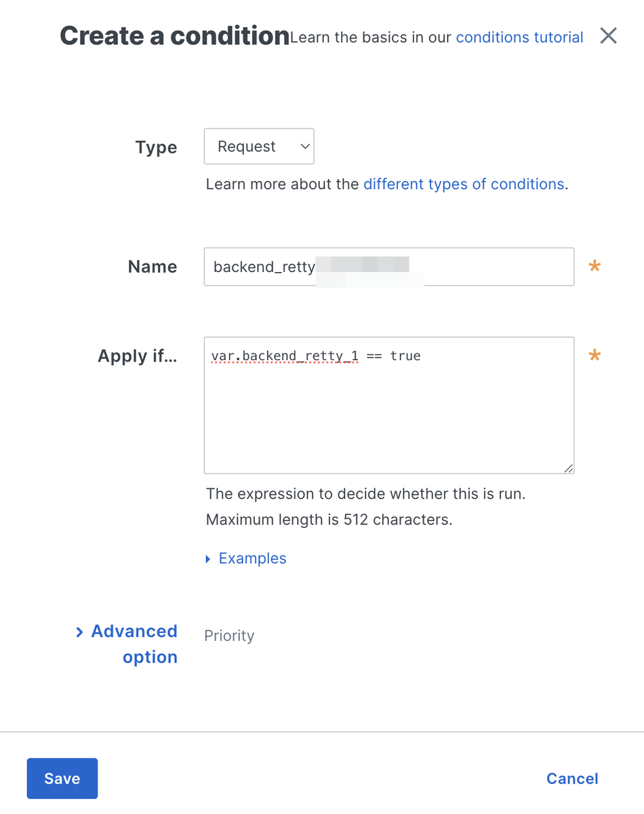Click the Priority text
The image size is (644, 814).
[x=229, y=636]
